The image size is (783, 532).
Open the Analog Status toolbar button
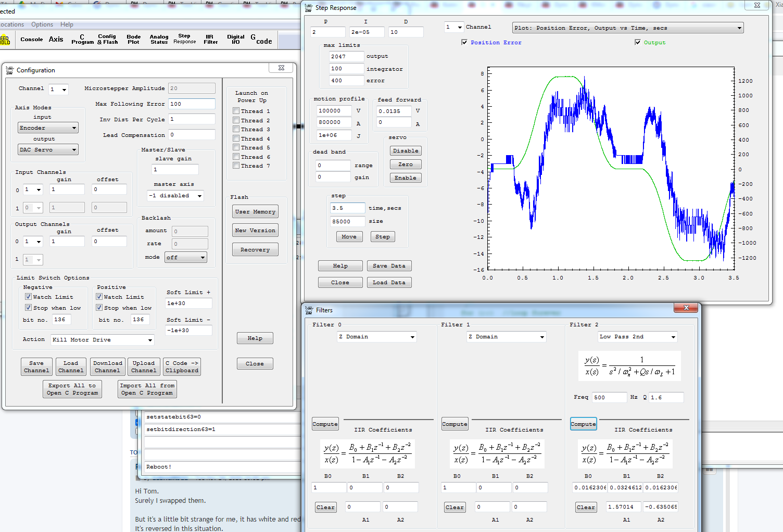point(159,40)
